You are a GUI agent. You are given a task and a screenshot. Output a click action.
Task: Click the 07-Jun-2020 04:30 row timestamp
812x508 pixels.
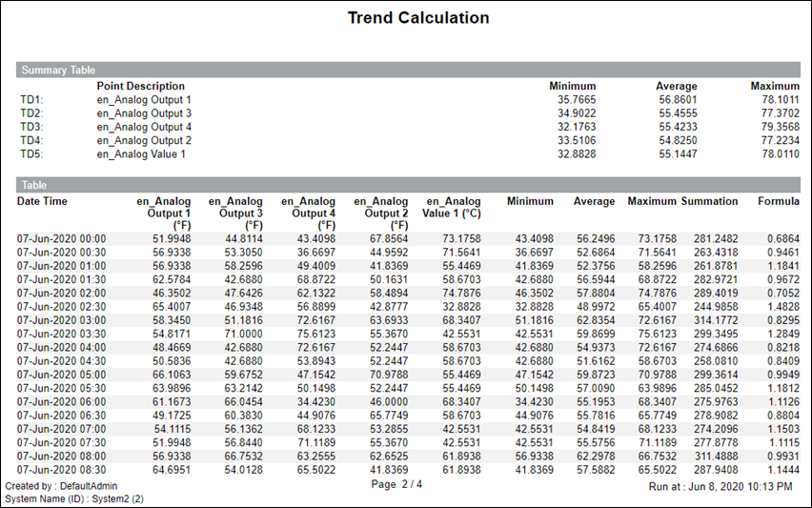click(x=61, y=362)
